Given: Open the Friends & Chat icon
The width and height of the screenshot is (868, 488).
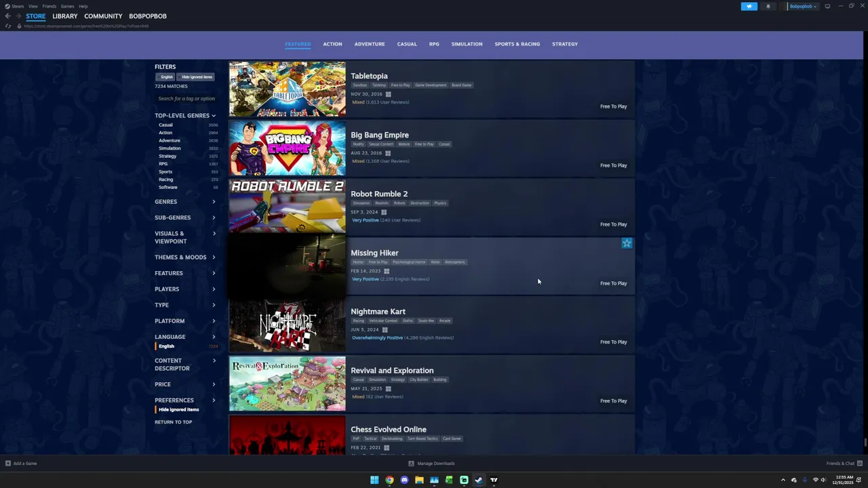Looking at the screenshot, I should click(x=859, y=464).
